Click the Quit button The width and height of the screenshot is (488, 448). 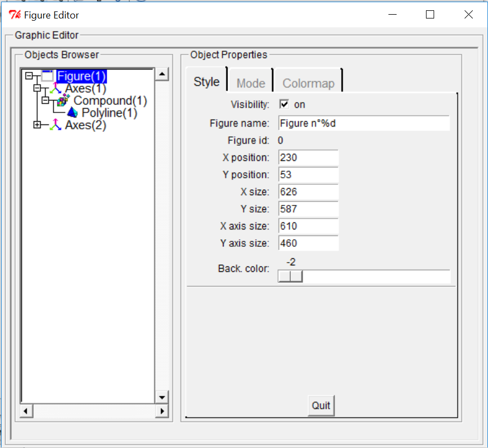tap(321, 406)
